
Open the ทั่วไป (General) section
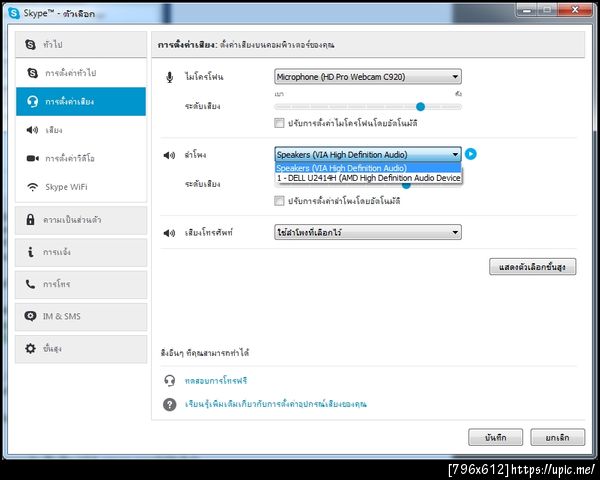[x=81, y=44]
